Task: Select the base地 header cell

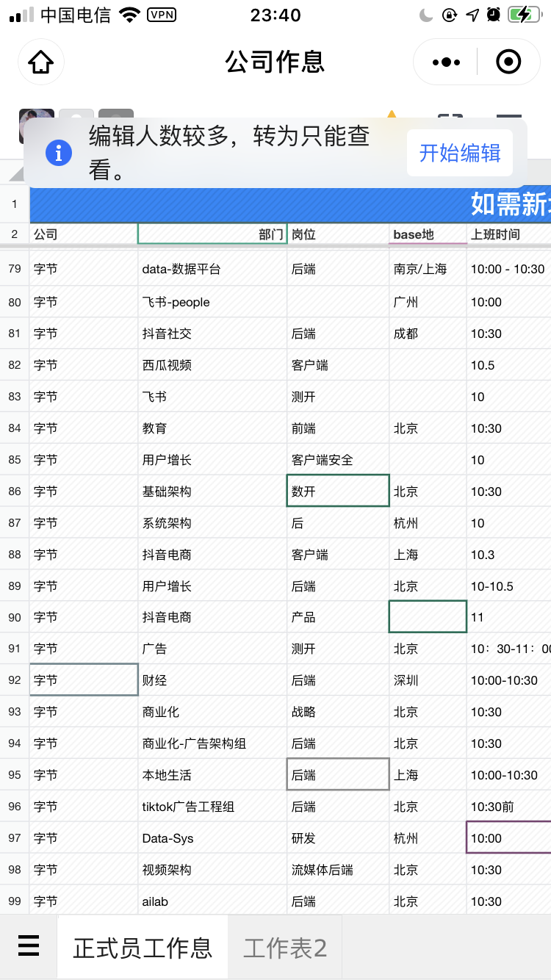Action: point(428,234)
